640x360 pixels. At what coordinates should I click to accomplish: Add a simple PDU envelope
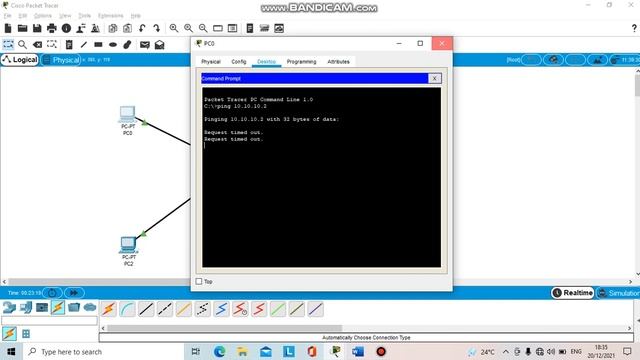click(x=144, y=44)
